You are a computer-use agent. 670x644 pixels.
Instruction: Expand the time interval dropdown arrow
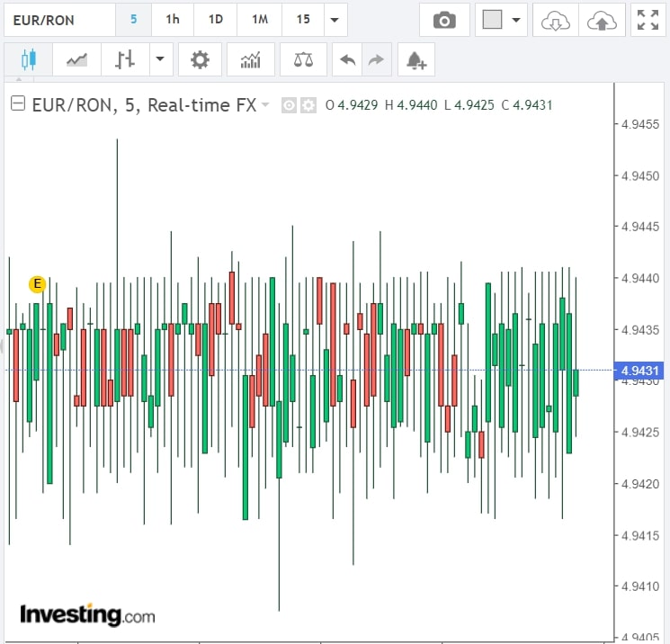[x=335, y=20]
